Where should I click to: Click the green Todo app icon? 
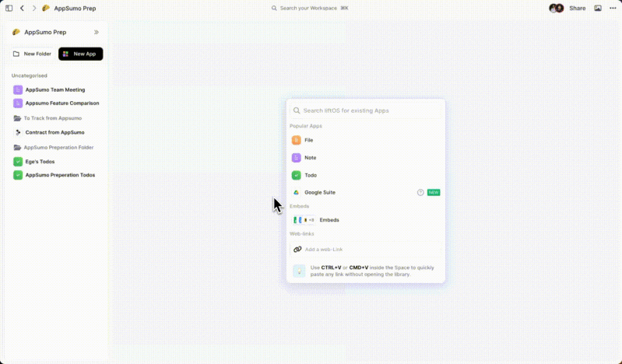[x=297, y=175]
